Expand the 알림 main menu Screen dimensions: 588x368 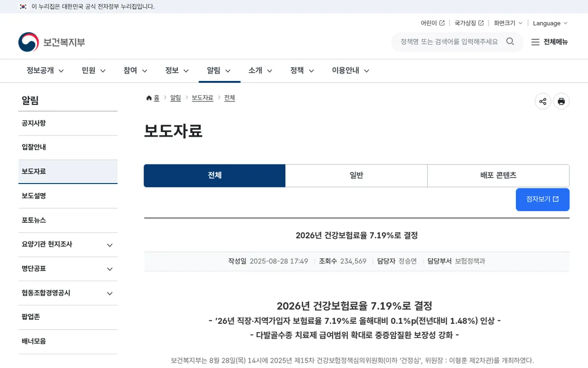(219, 71)
